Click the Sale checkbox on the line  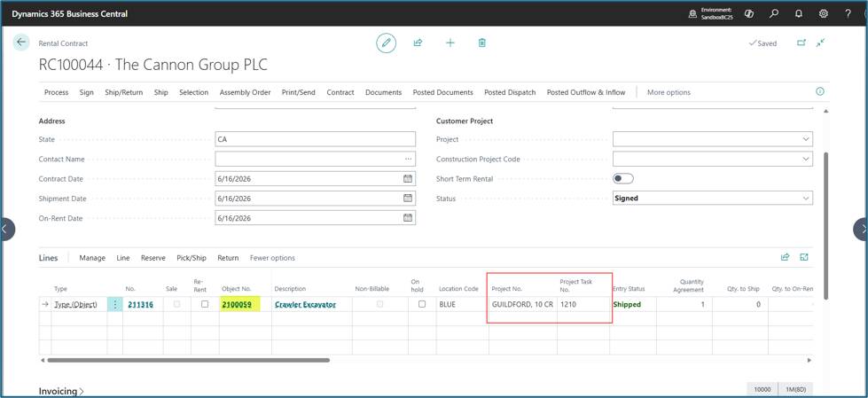point(176,304)
